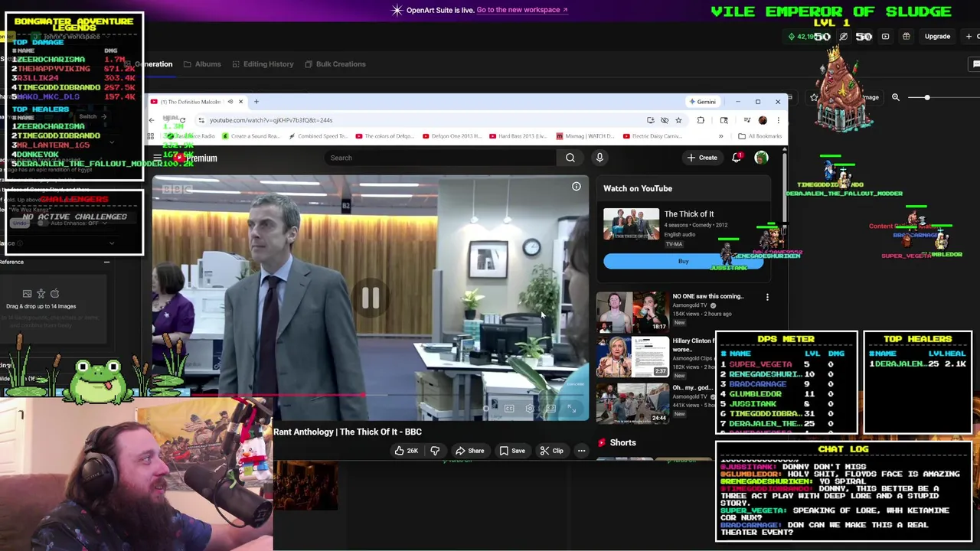Viewport: 980px width, 551px height.
Task: Click Buy button for The Thick of It
Action: point(683,262)
